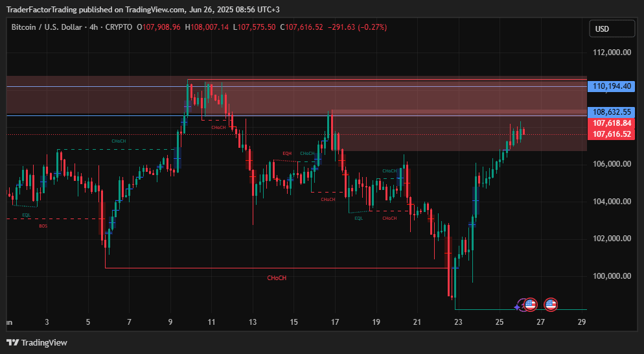Click the close value C107,616.52

point(301,27)
